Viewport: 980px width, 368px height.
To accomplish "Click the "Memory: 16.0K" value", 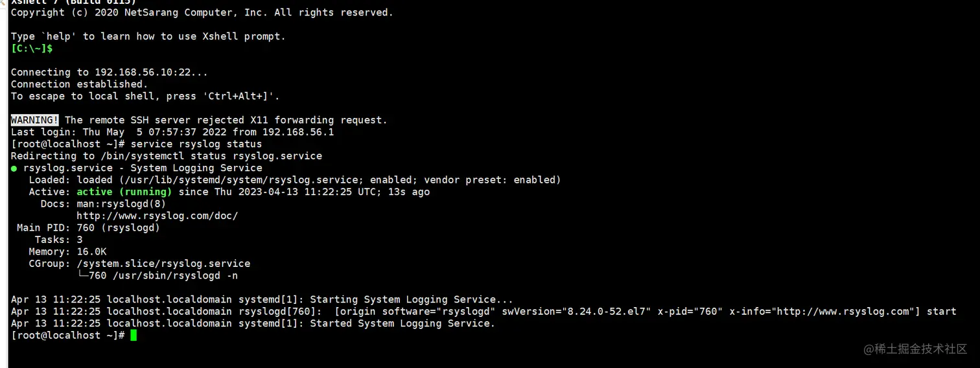I will pos(92,251).
